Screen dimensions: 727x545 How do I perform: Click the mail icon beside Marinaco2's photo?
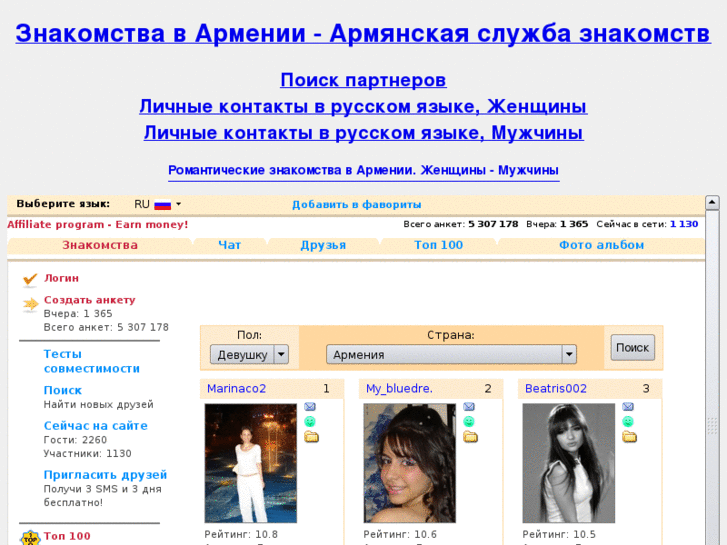tap(310, 407)
